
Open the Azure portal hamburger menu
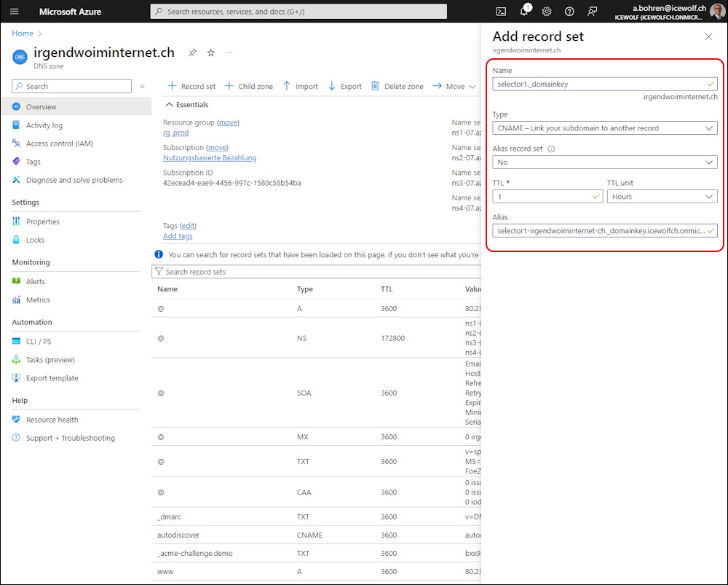point(15,12)
